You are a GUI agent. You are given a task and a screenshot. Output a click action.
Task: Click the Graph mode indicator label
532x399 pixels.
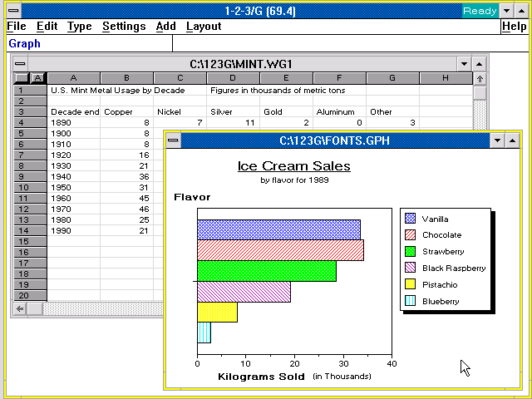24,43
